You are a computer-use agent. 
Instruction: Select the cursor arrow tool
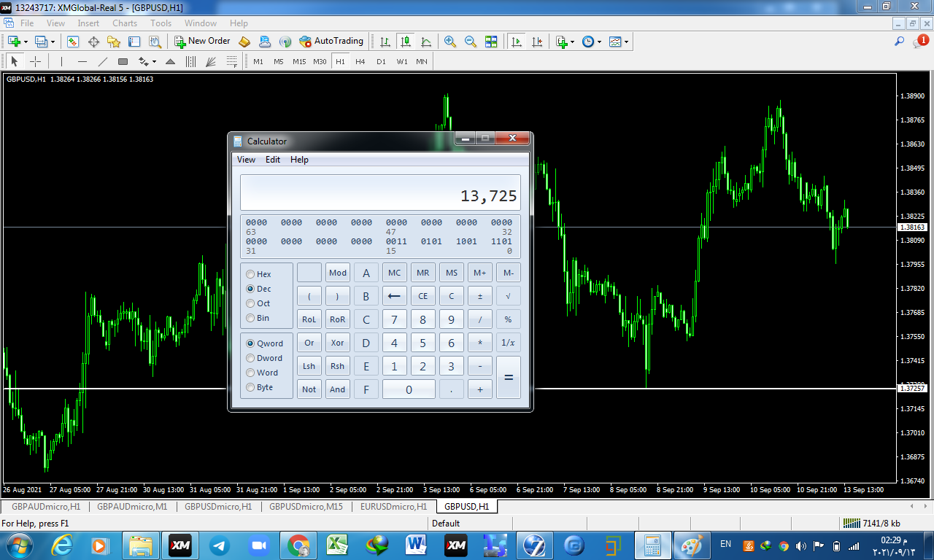tap(14, 62)
